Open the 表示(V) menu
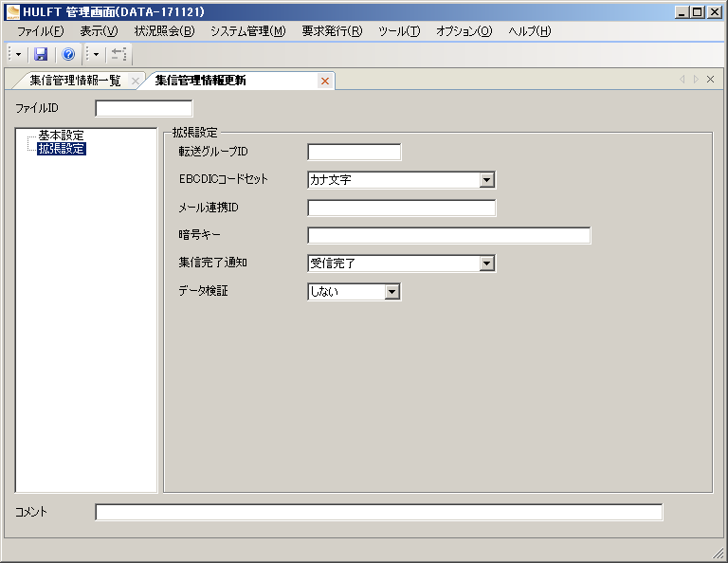Screen dimensions: 728x563 99,31
